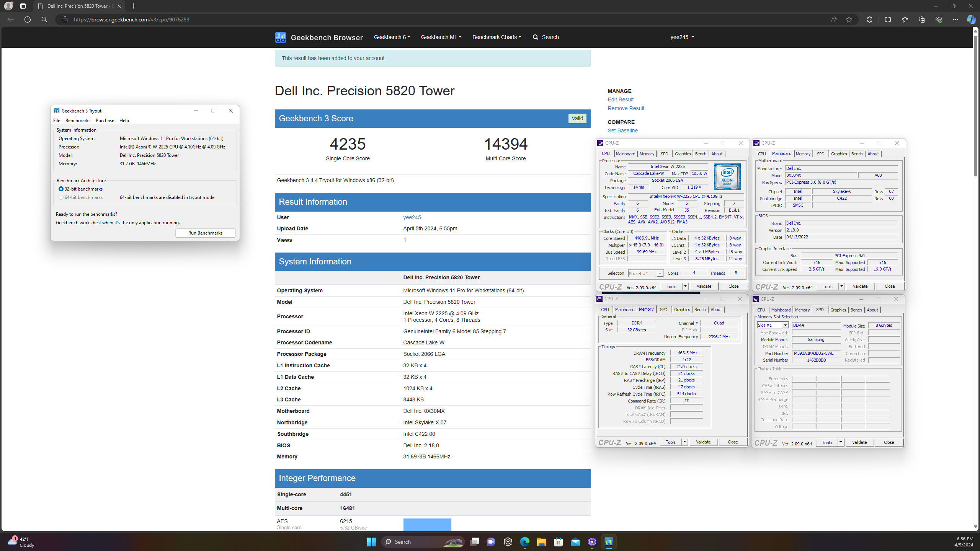Viewport: 980px width, 551px height.
Task: Select 32-bit benchmarks radio button
Action: point(61,189)
